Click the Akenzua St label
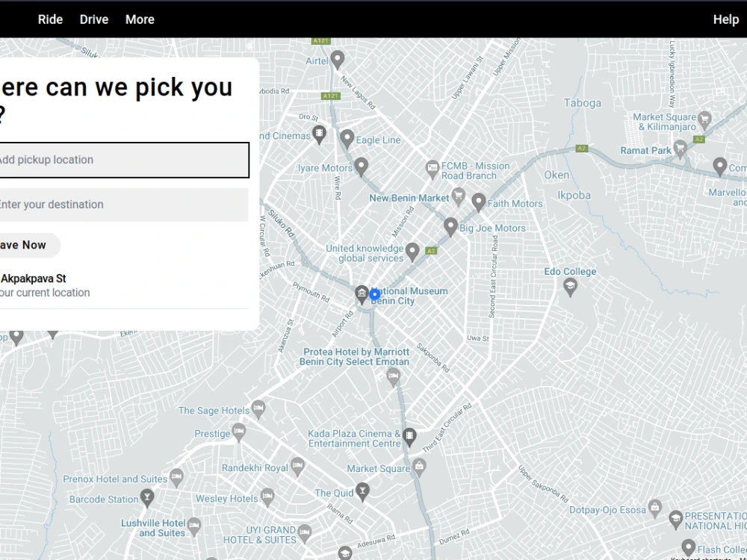The width and height of the screenshot is (747, 560). point(286,336)
